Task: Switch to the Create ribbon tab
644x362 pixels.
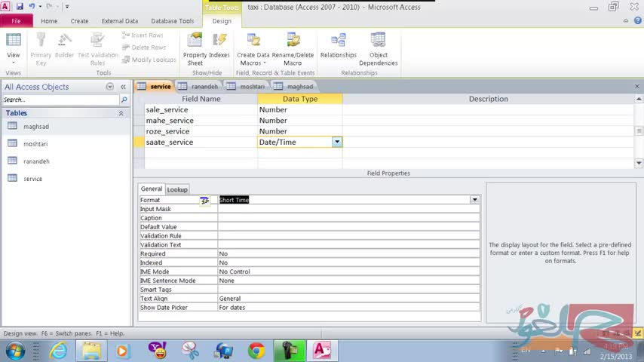Action: (x=79, y=21)
